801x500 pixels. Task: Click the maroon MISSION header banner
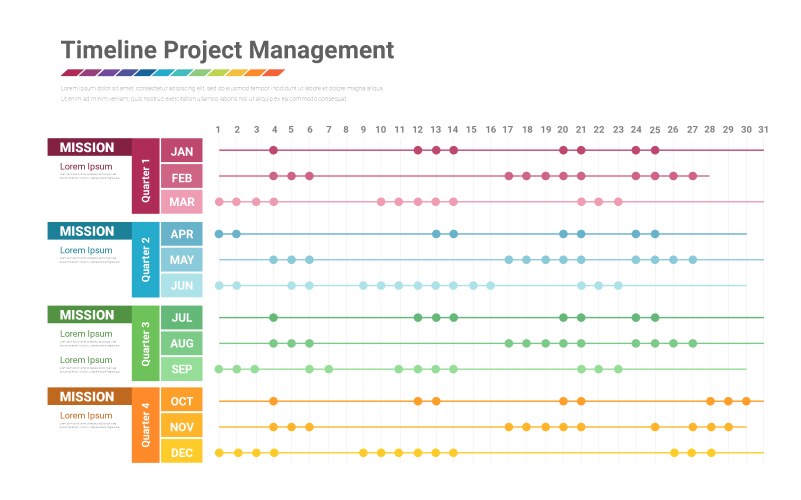[90, 147]
